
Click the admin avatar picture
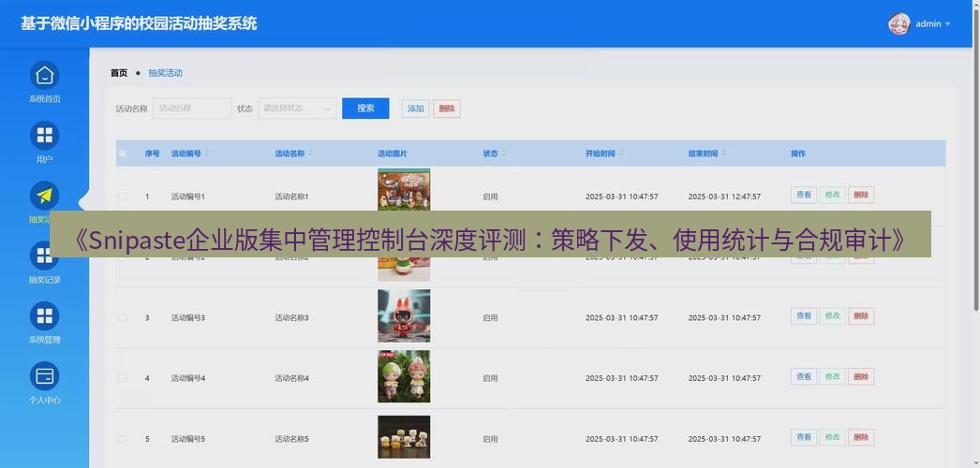pyautogui.click(x=898, y=23)
